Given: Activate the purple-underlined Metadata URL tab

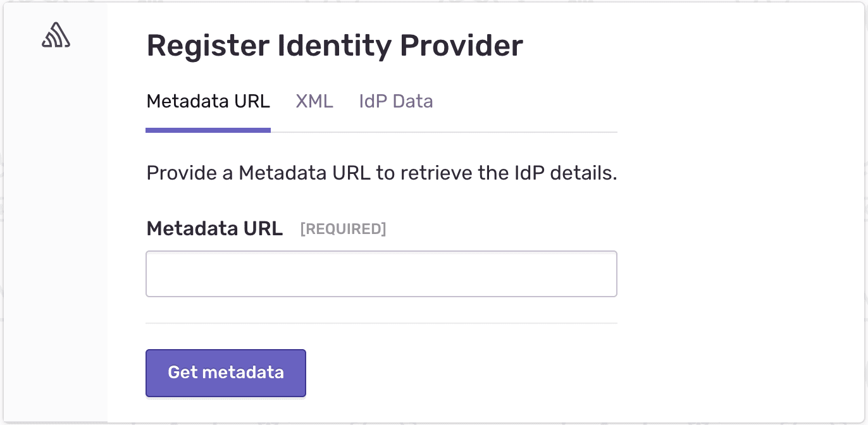Looking at the screenshot, I should (x=208, y=101).
